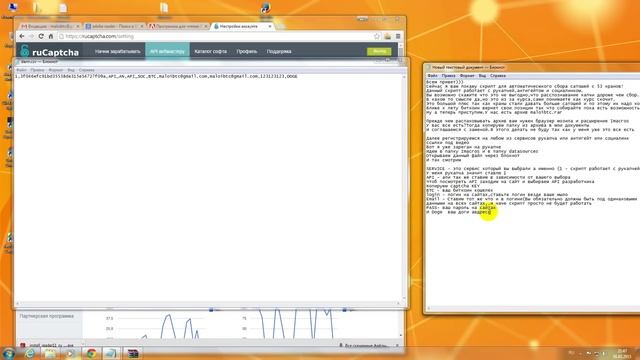
Task: Open the Windows Start menu
Action: tap(8, 353)
